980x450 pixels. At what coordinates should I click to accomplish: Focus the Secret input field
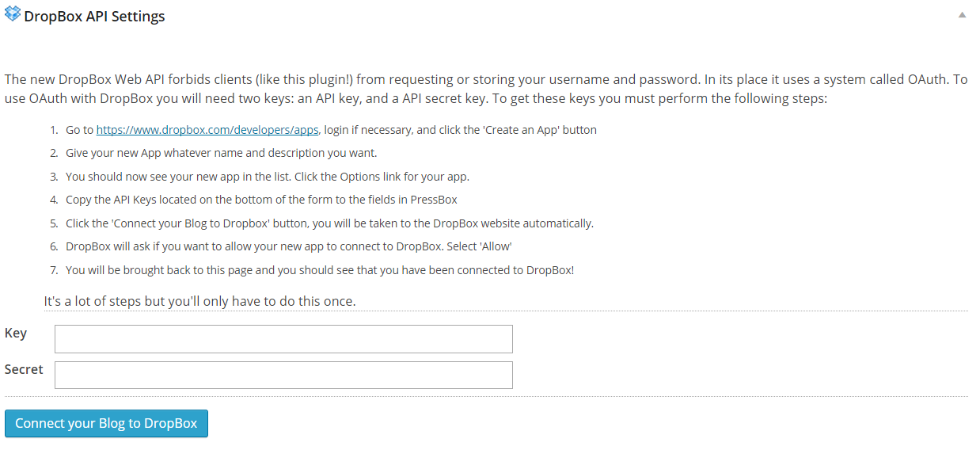(x=283, y=376)
